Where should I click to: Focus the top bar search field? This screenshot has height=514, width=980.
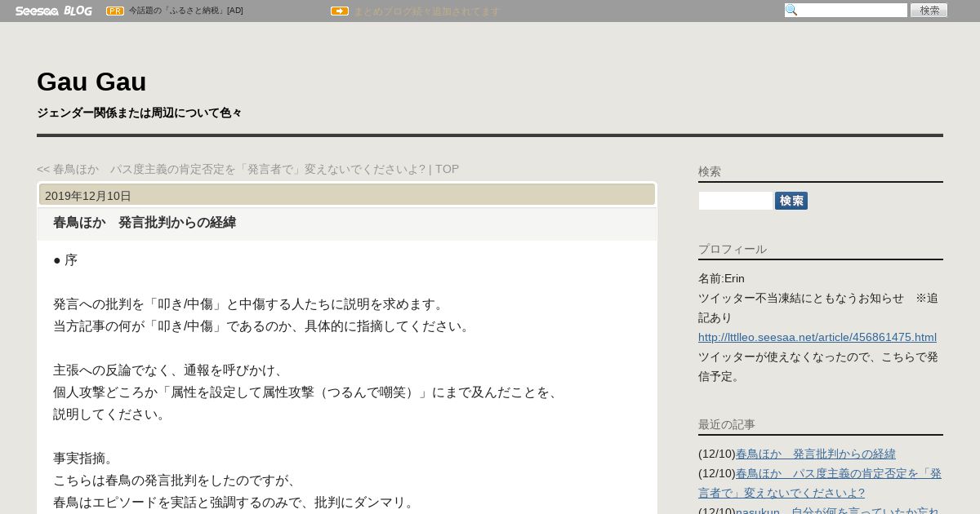[846, 11]
